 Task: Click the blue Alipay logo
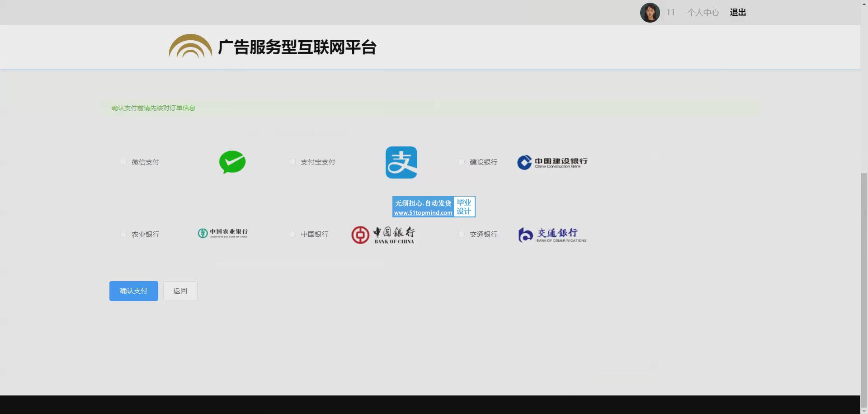point(401,162)
